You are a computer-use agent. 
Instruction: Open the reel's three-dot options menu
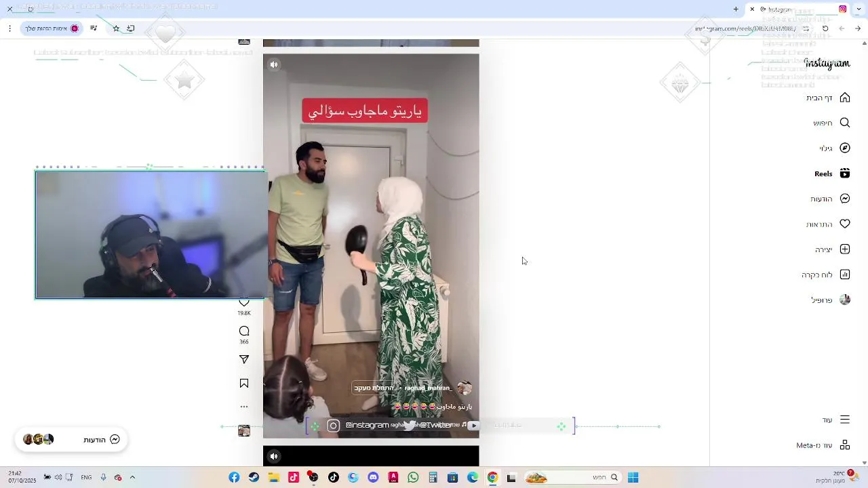[244, 407]
